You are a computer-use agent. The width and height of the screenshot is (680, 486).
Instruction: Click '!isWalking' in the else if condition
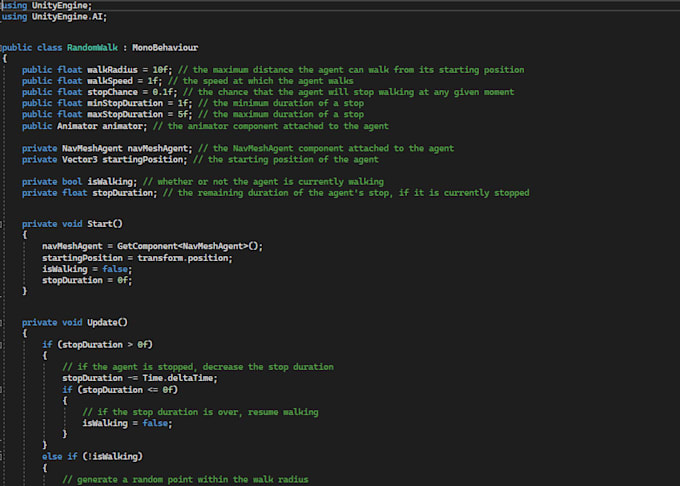coord(112,457)
